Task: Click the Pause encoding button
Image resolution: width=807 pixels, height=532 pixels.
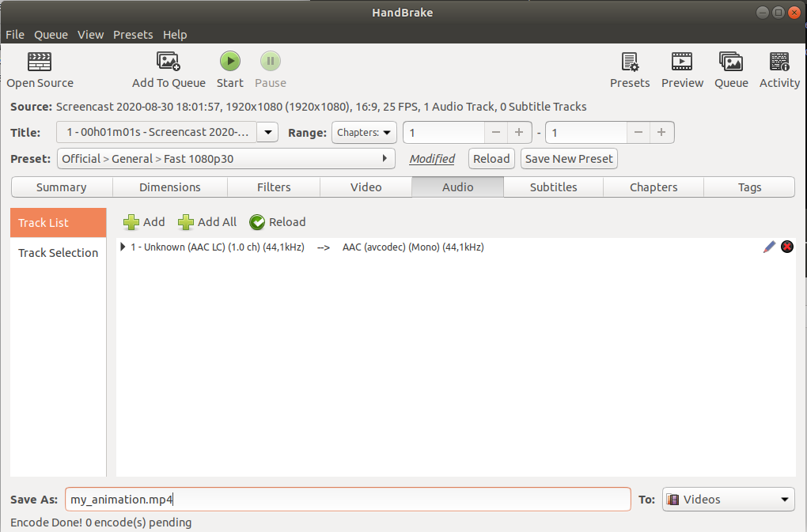Action: 271,61
